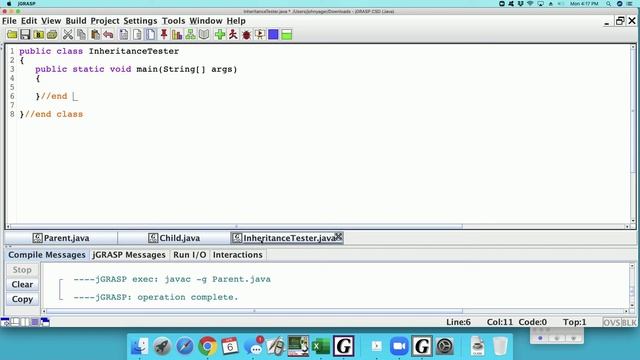Toggle the BLK block mode indicator
The height and width of the screenshot is (360, 640).
pos(629,322)
